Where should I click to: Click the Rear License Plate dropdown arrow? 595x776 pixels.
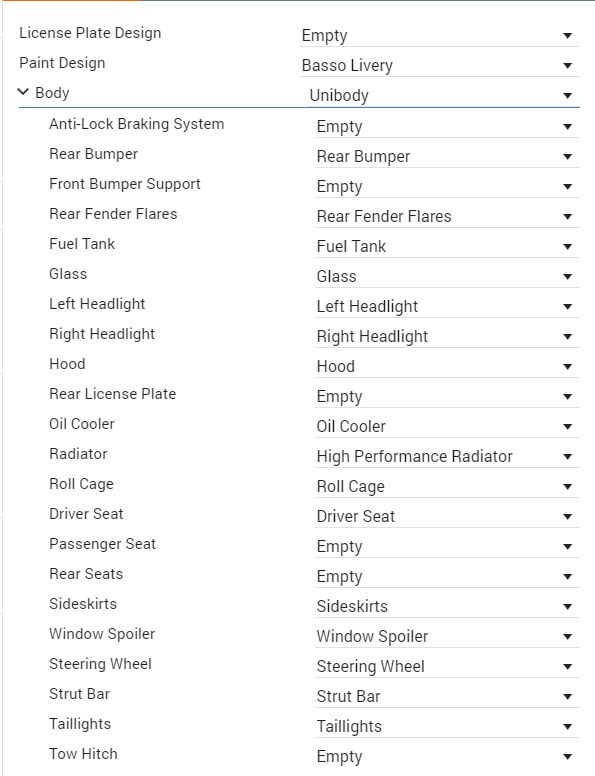coord(568,397)
